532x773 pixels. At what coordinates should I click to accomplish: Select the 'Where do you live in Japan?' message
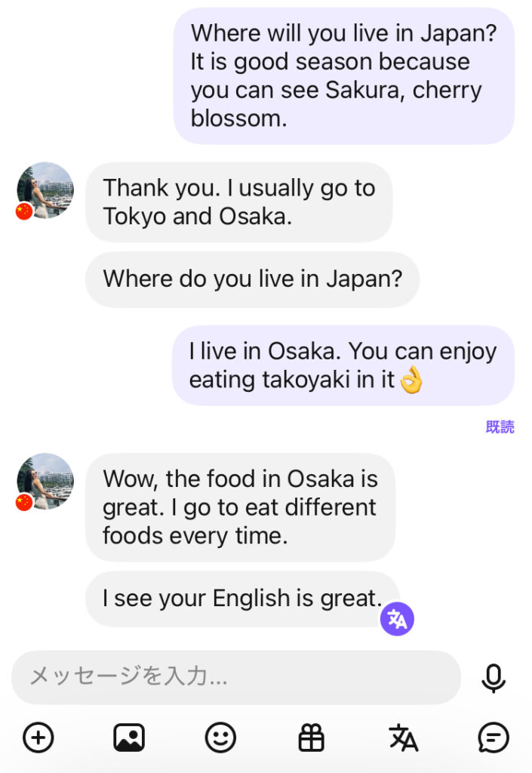(x=252, y=279)
